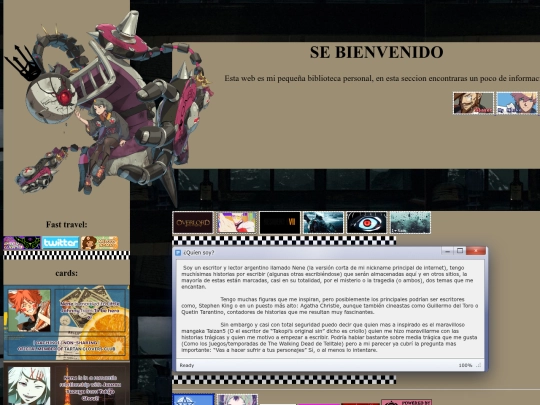Click the black VII stamp
The image size is (540, 405).
click(280, 222)
